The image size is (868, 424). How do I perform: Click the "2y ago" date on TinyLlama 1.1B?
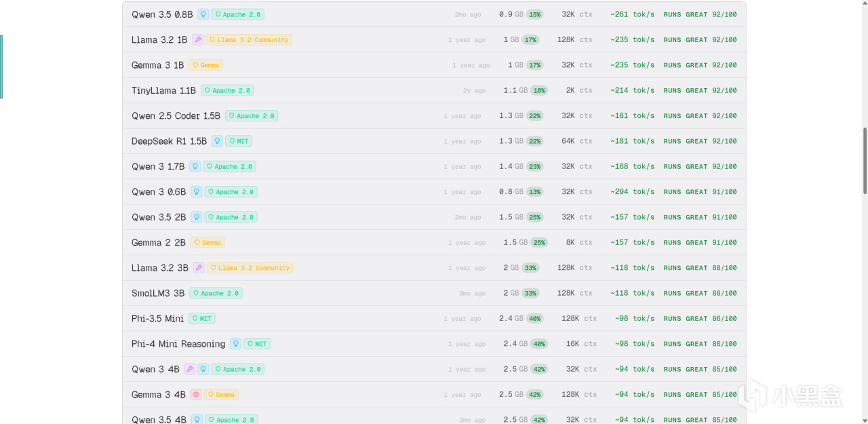474,91
